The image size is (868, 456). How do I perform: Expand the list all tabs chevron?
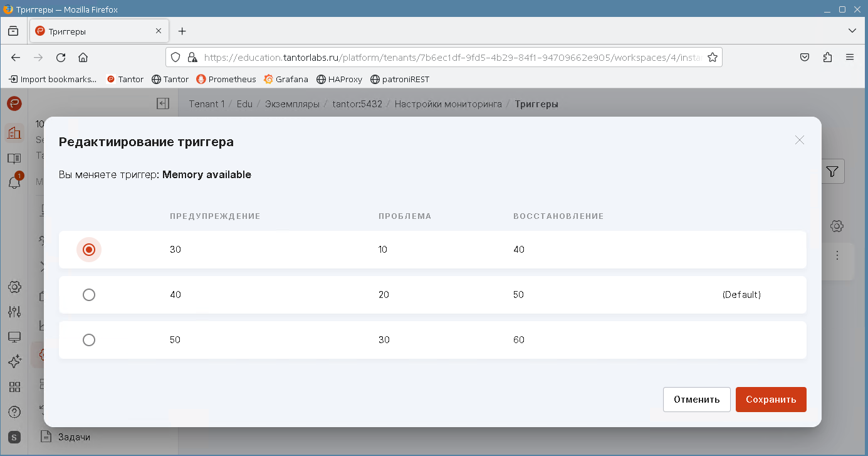point(852,31)
